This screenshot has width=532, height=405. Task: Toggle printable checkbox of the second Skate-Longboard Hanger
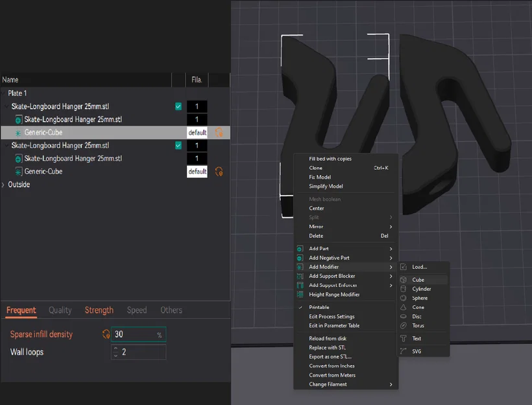[178, 145]
